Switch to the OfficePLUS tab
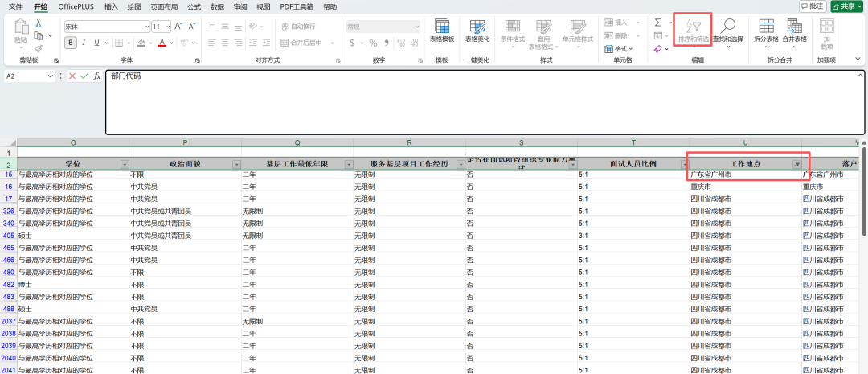 [x=76, y=6]
